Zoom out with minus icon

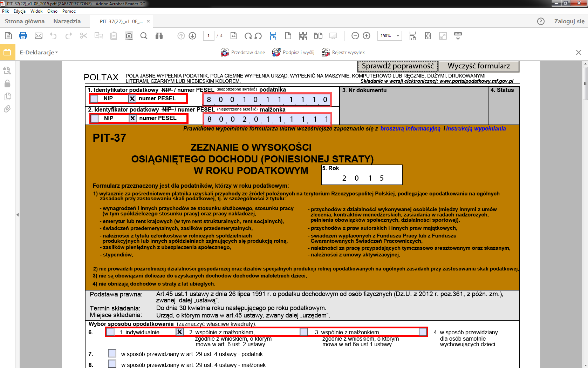[355, 35]
